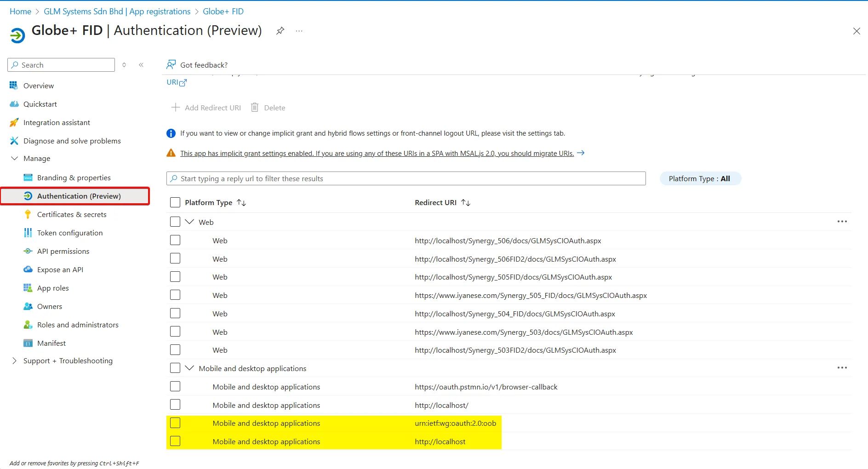Expand the Support + Troubleshooting section
The height and width of the screenshot is (469, 868).
[x=14, y=361]
